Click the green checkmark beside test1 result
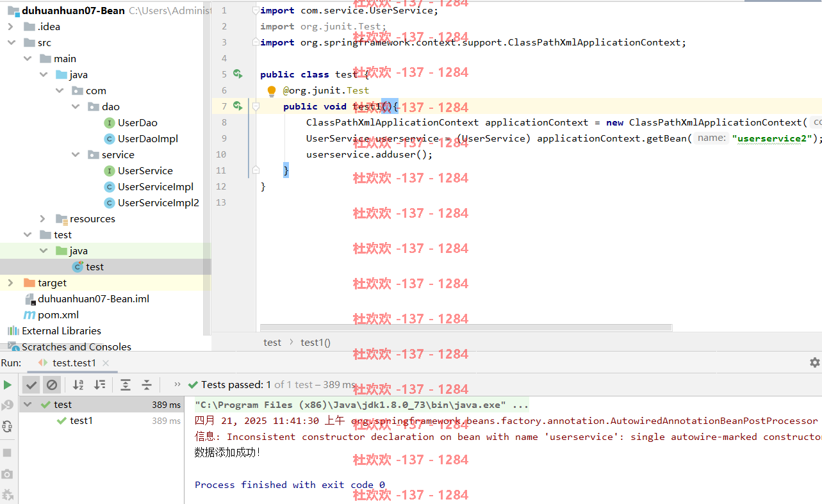822x504 pixels. 62,421
